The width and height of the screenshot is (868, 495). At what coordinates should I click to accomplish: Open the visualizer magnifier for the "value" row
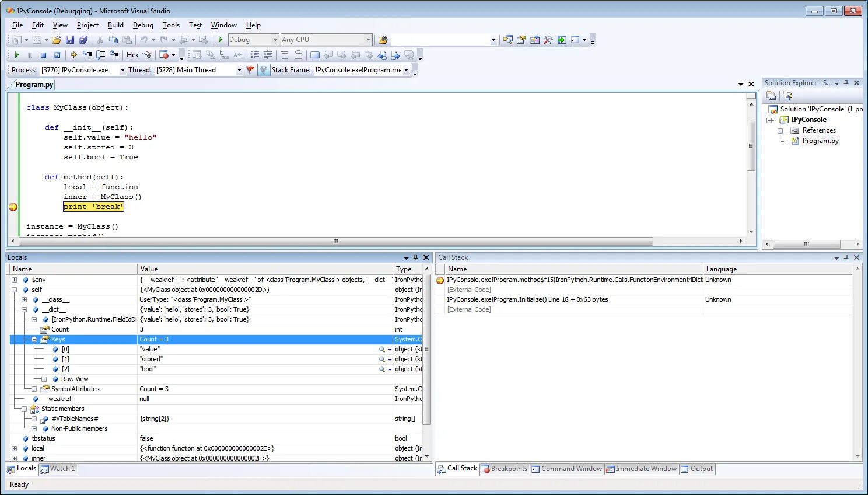point(382,350)
